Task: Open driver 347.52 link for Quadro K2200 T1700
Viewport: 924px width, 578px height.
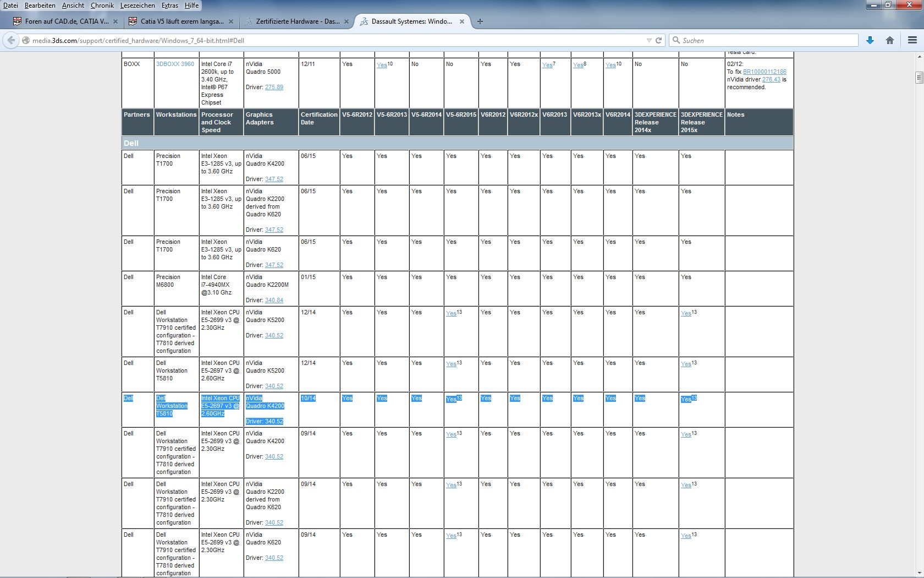Action: pos(274,230)
